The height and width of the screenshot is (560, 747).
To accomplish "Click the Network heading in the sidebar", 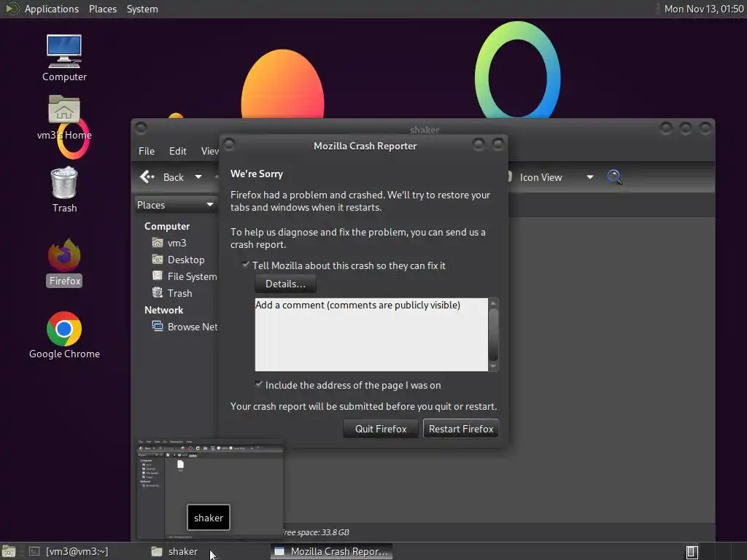I will pos(164,310).
